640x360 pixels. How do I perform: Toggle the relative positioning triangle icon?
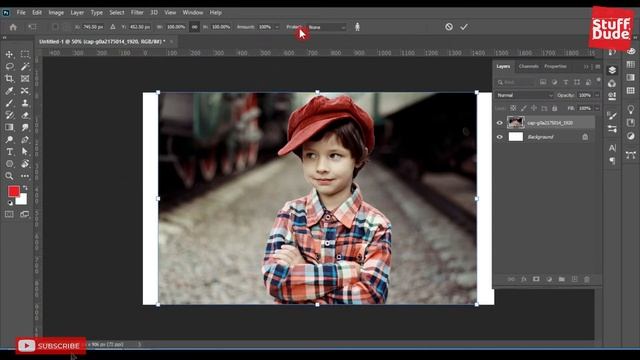(x=113, y=27)
